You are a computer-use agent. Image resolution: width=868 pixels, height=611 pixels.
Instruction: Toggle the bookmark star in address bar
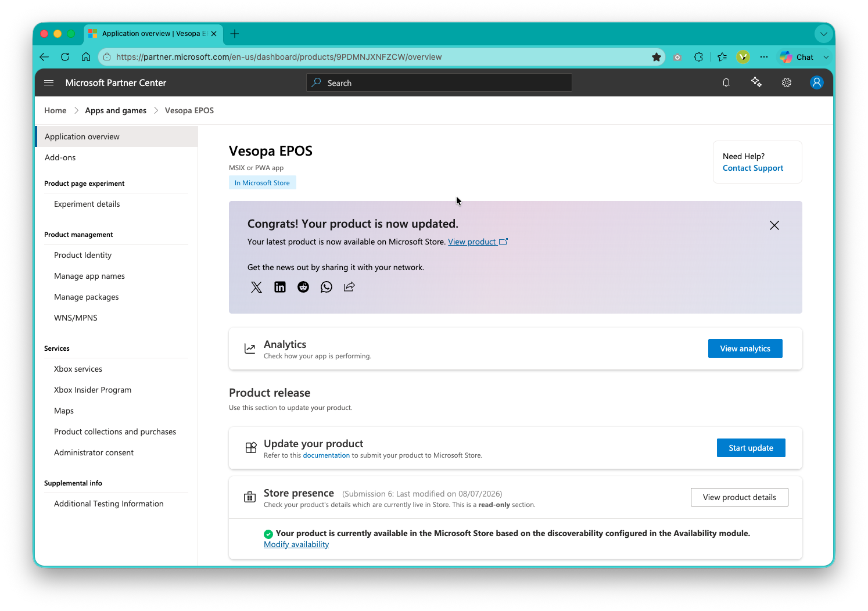click(657, 57)
